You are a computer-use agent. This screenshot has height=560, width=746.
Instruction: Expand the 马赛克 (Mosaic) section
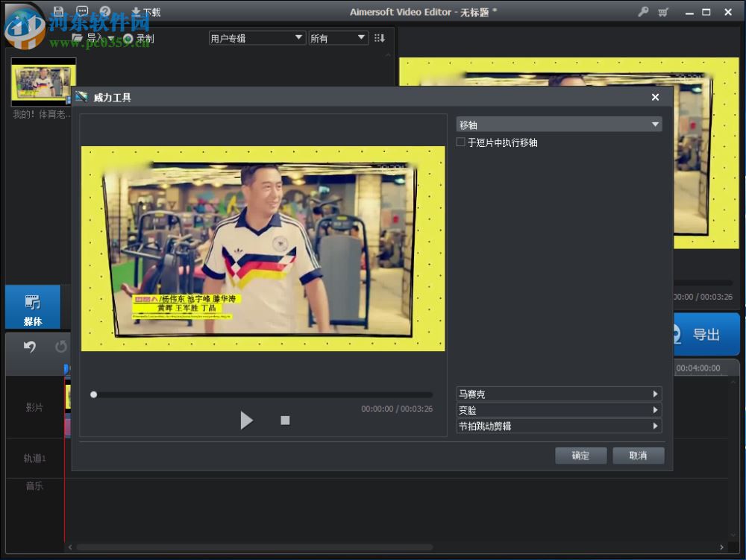pos(559,394)
